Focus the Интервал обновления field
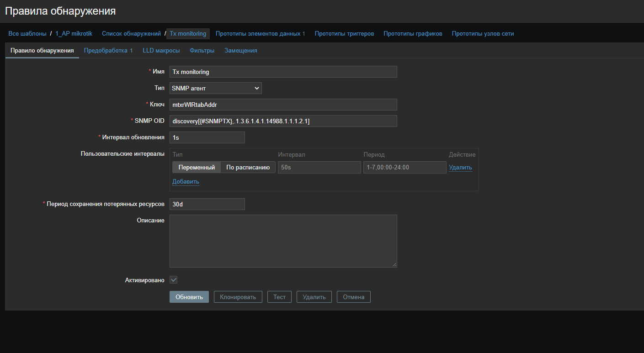Image resolution: width=644 pixels, height=353 pixels. (x=207, y=137)
